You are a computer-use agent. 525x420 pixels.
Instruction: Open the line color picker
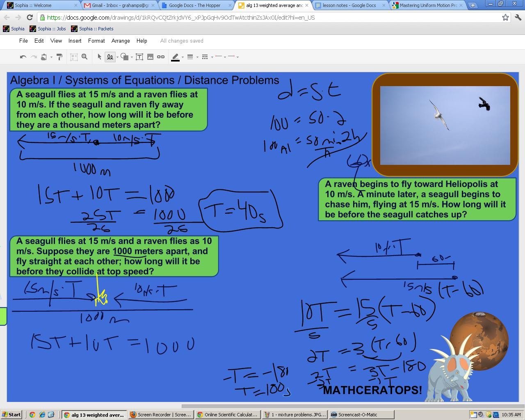176,57
